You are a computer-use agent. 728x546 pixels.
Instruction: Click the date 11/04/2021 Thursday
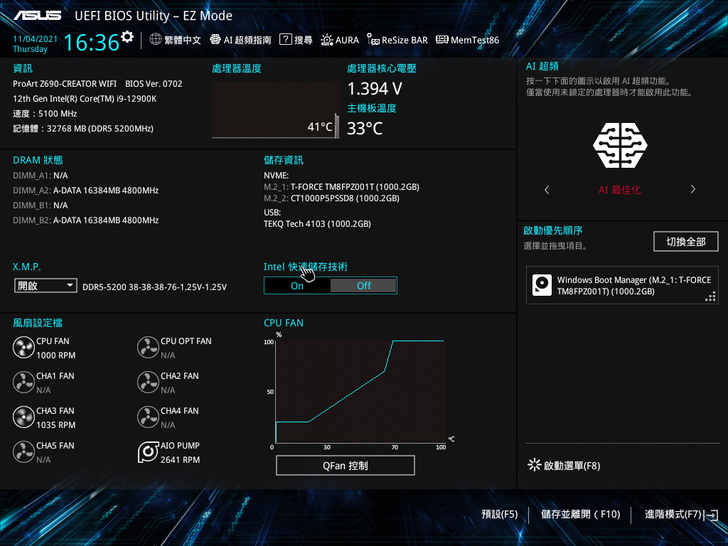click(35, 44)
